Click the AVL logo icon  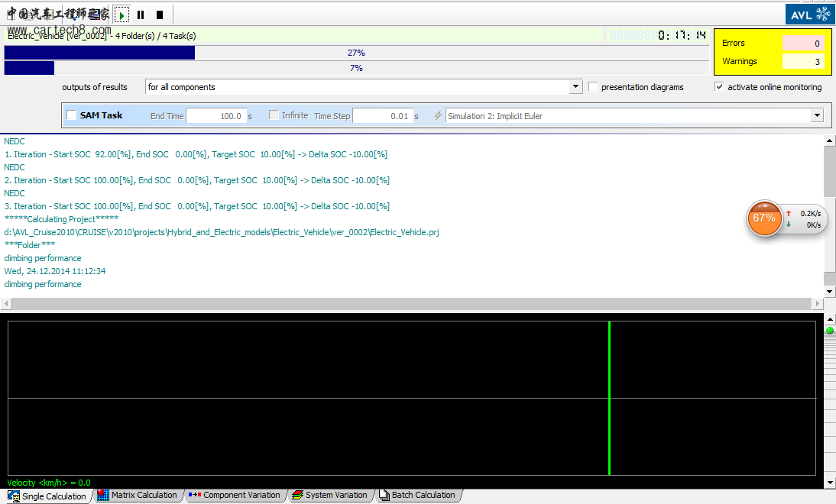(x=809, y=15)
